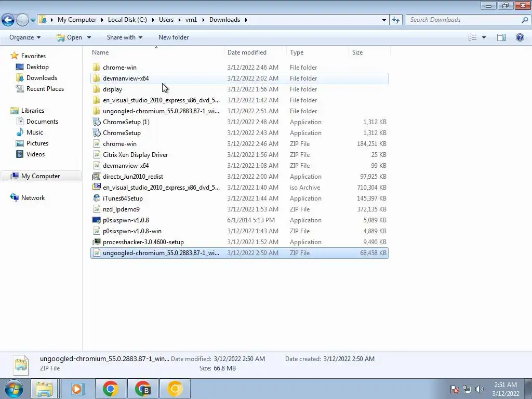
Task: Select ChromeSetup (1) application icon
Action: pyautogui.click(x=97, y=122)
